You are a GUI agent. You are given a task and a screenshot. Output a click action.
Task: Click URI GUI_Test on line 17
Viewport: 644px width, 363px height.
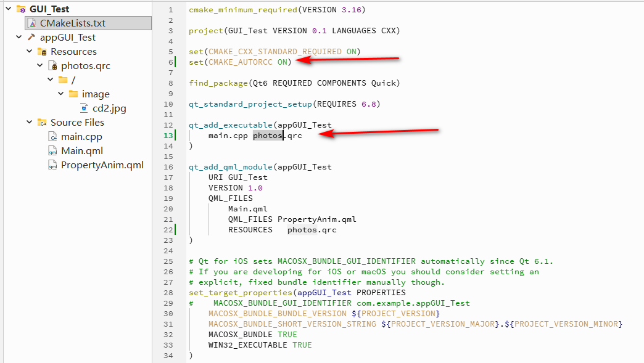click(x=238, y=177)
